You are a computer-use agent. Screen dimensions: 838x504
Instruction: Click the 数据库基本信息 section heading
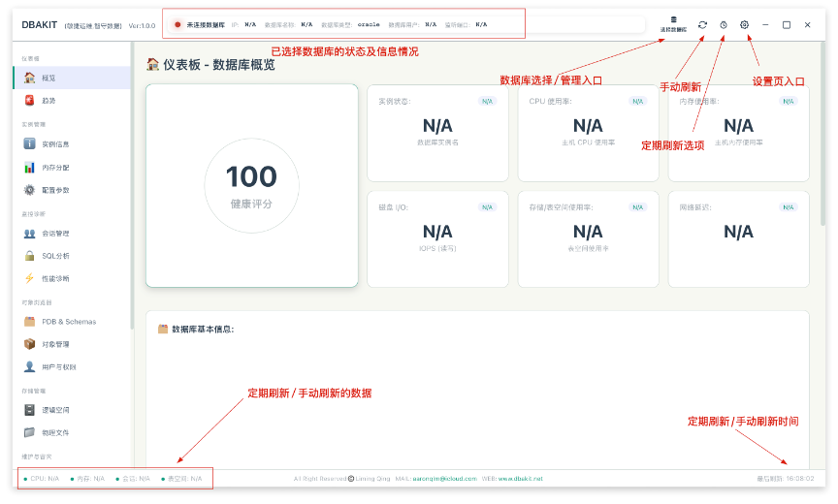196,329
